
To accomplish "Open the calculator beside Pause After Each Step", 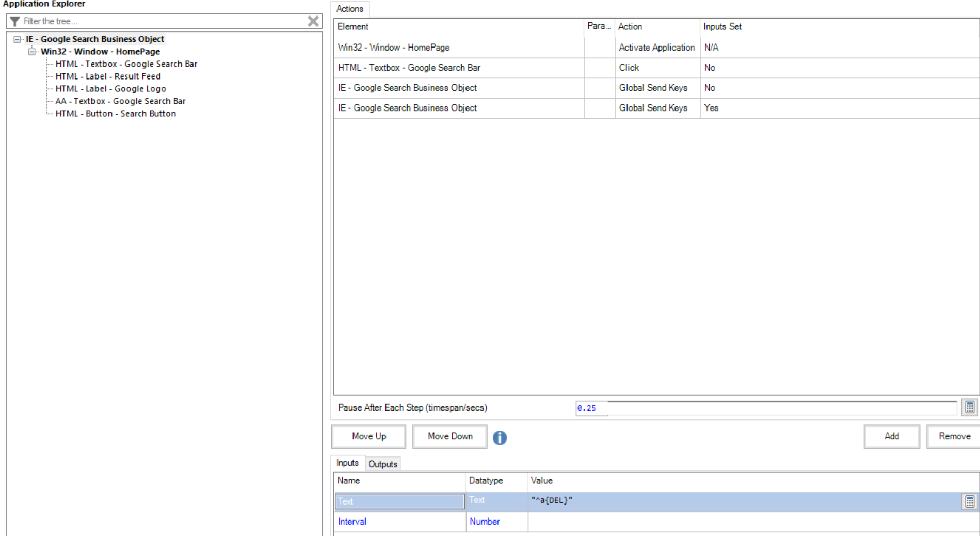I will [x=970, y=407].
